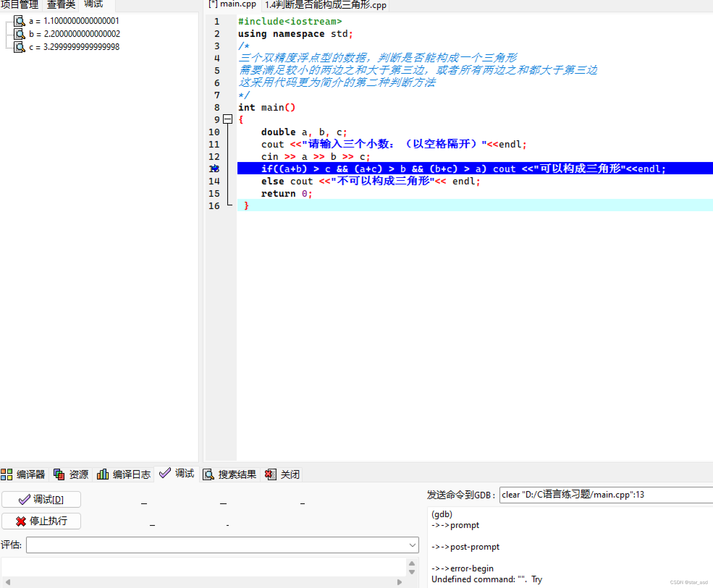Viewport: 713px width, 588px height.
Task: Inspect variable c with the magnifier icon
Action: [19, 47]
